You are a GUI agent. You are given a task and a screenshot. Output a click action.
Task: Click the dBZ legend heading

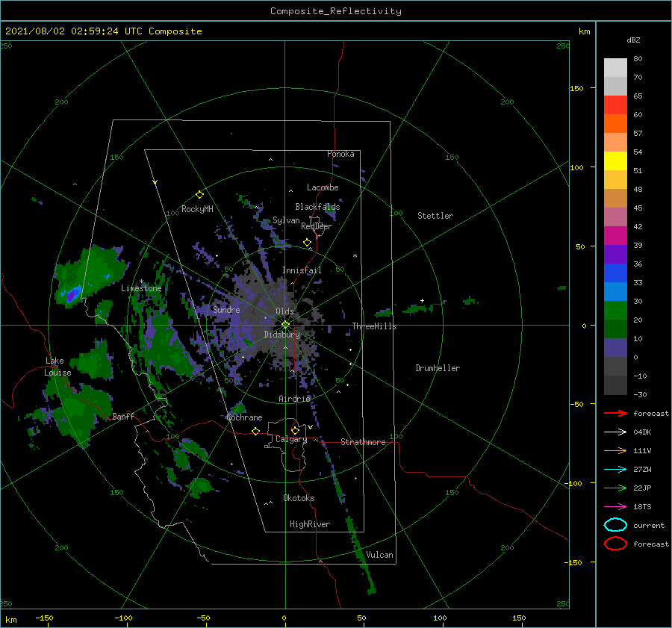coord(633,40)
